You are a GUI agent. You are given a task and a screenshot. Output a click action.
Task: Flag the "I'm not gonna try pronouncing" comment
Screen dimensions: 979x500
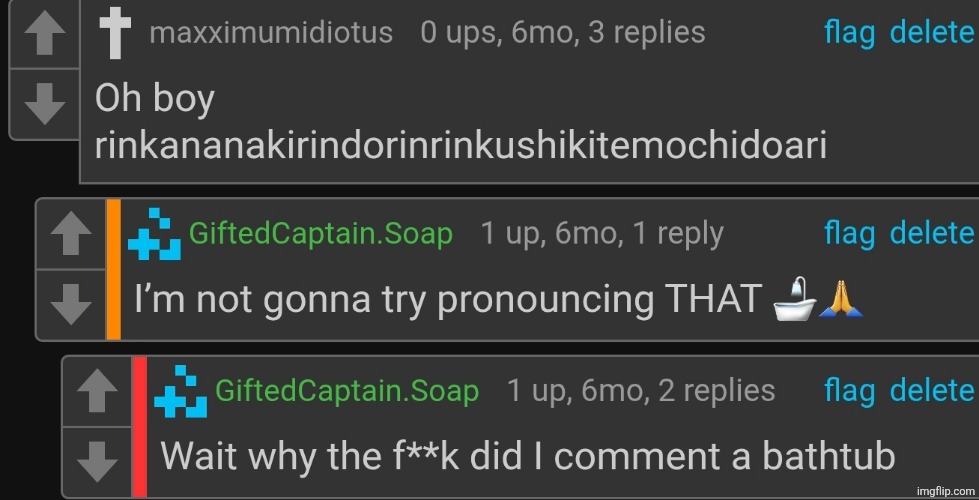849,234
